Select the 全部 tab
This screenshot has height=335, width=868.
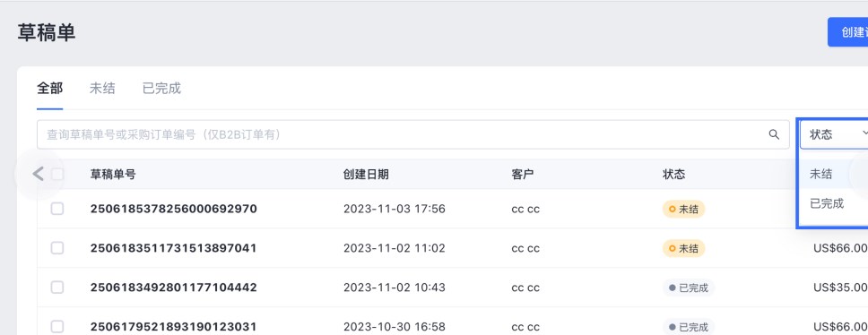[x=50, y=89]
